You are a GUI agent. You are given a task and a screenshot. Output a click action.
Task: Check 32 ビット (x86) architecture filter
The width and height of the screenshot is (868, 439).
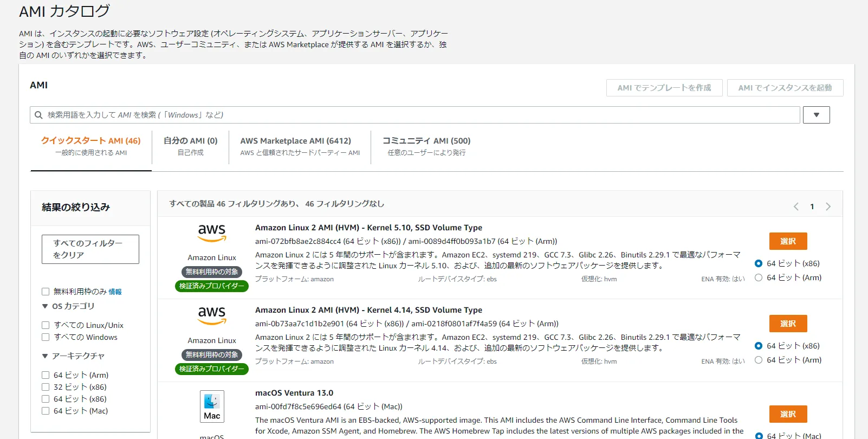pos(46,387)
